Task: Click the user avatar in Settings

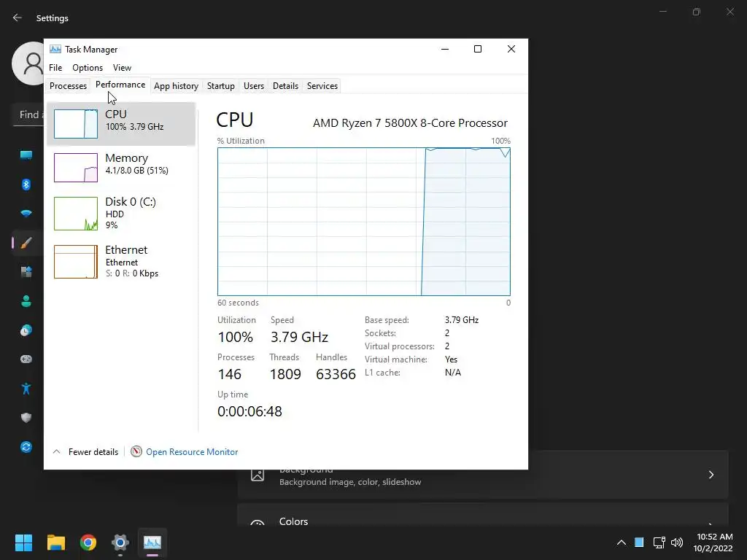Action: pyautogui.click(x=28, y=63)
